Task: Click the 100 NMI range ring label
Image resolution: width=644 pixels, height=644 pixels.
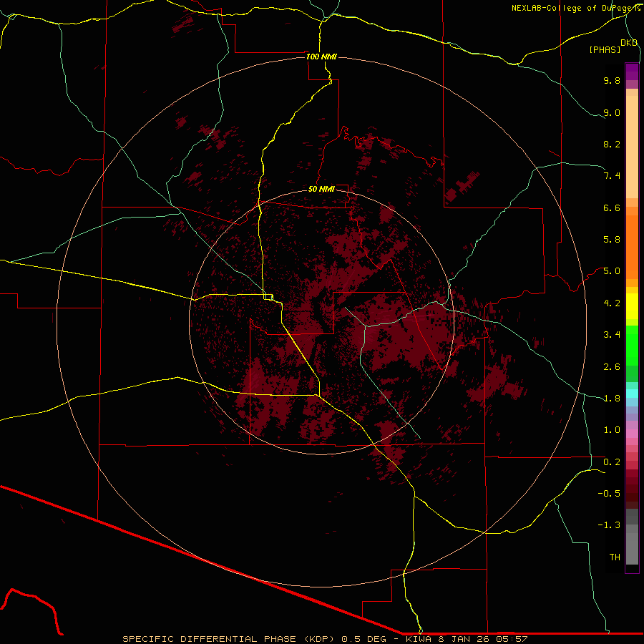Action: [321, 57]
